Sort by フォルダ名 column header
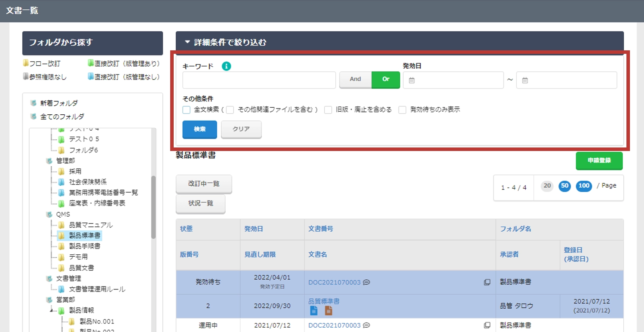Screen dimensions: 644x332 pos(516,229)
